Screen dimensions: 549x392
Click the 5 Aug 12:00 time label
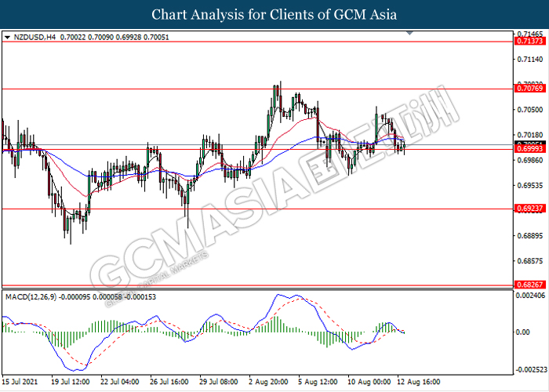[x=318, y=382]
